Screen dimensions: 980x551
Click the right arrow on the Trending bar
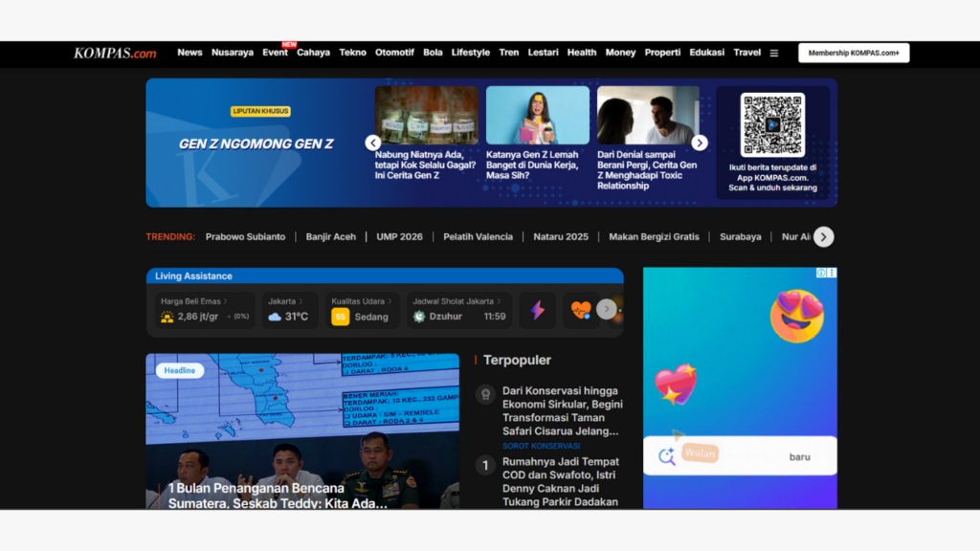(823, 236)
